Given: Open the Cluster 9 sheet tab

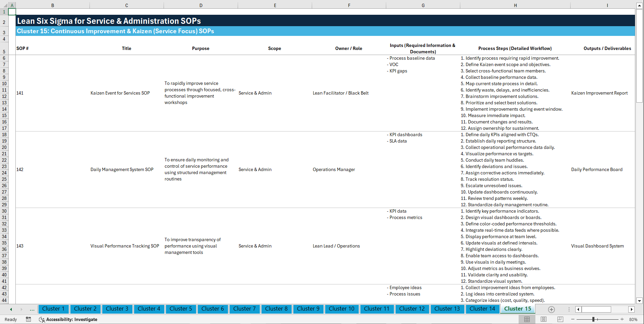Looking at the screenshot, I should point(308,309).
